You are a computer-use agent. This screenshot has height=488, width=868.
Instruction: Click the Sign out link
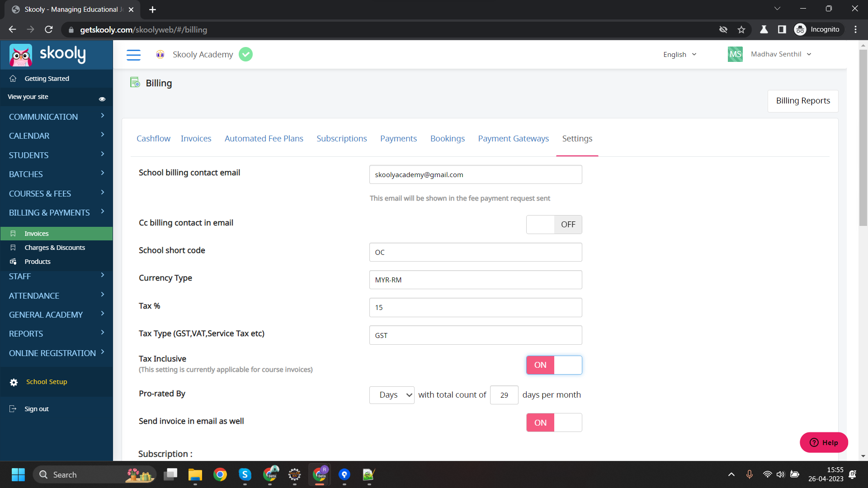click(37, 409)
